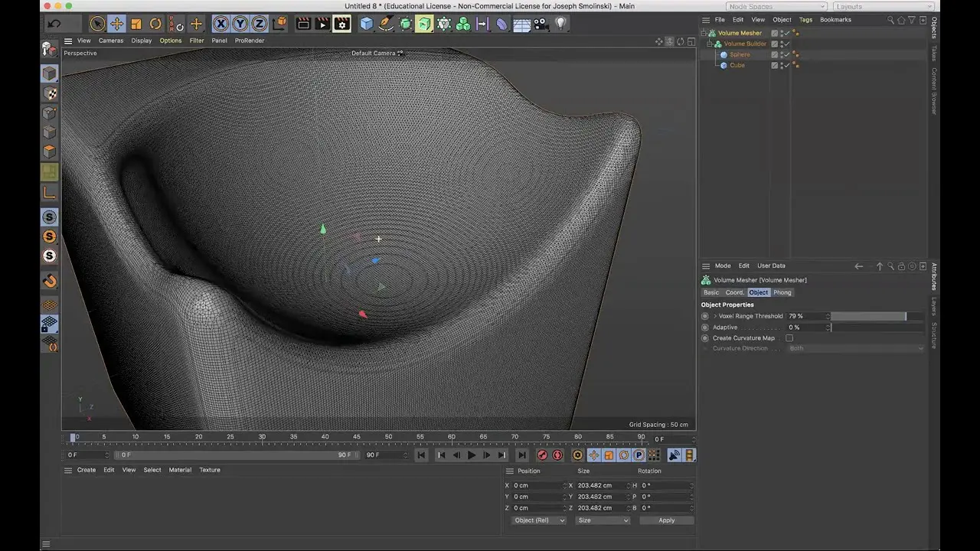980x551 pixels.
Task: Click the X Position input field
Action: (538, 485)
